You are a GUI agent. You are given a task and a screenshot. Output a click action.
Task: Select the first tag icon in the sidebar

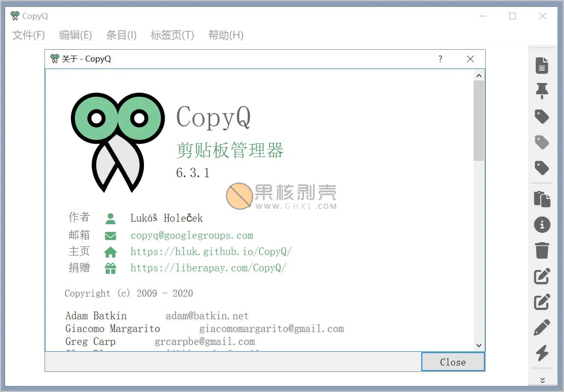542,116
